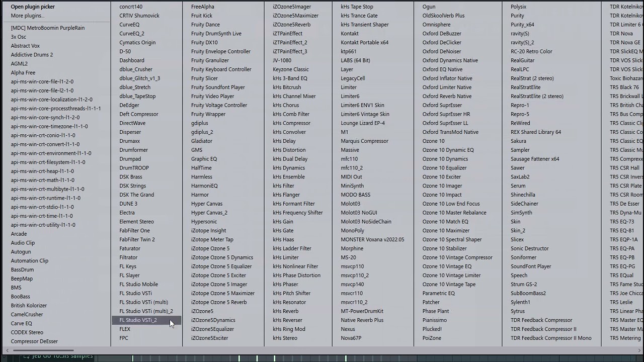Select Sylenth1 synth
The width and height of the screenshot is (644, 362).
[x=520, y=303]
